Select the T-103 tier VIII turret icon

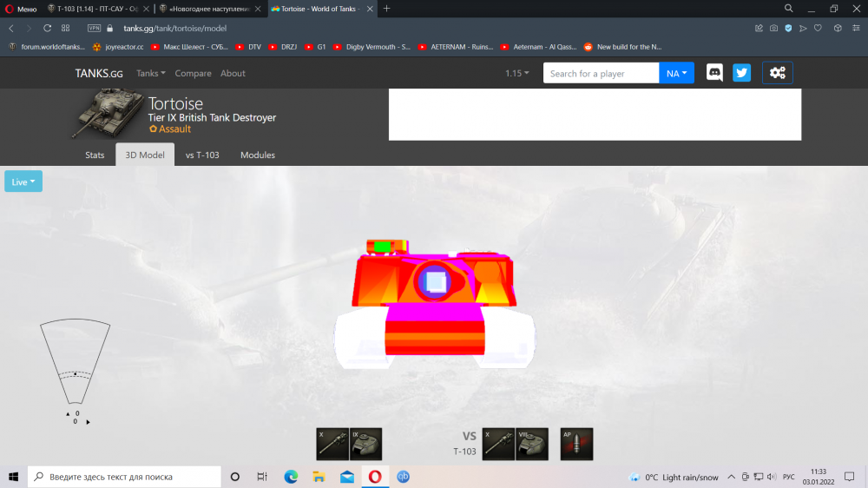[x=532, y=444]
